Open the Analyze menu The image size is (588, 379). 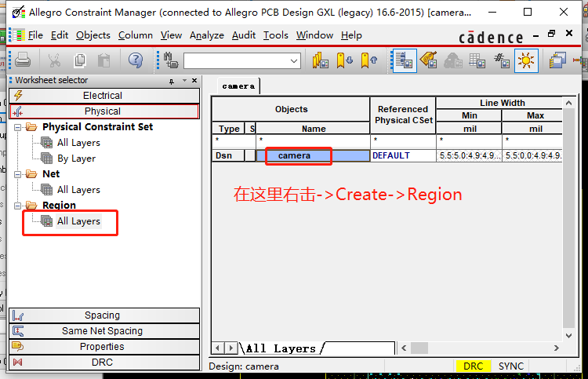tap(207, 35)
